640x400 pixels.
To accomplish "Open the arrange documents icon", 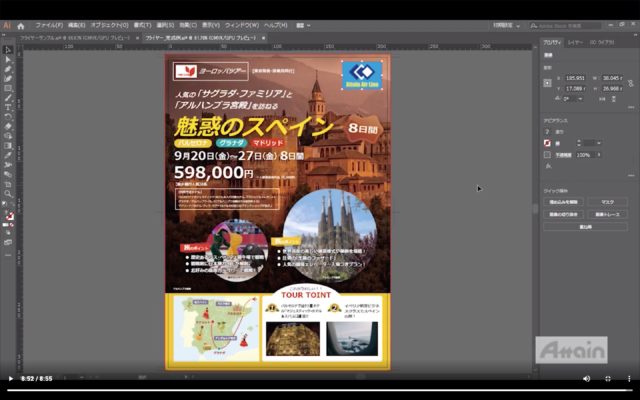I will click(302, 25).
